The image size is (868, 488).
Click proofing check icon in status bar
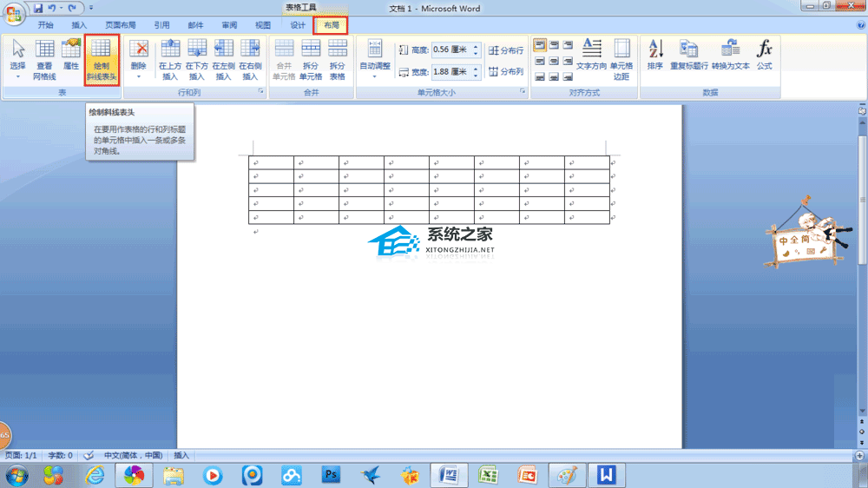[89, 455]
